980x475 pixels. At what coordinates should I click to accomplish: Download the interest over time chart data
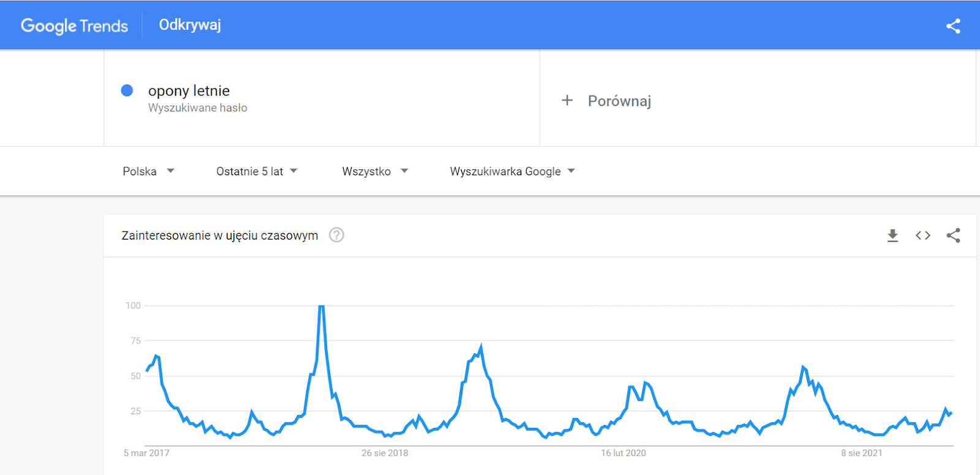tap(892, 235)
